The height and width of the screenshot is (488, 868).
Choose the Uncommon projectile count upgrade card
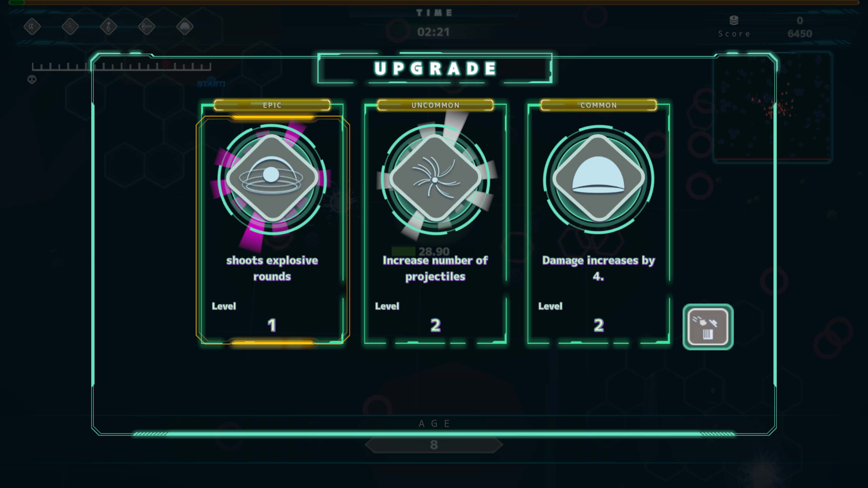[435, 224]
